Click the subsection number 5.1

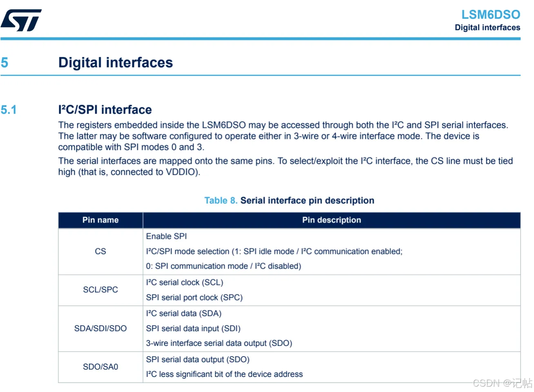pos(9,110)
